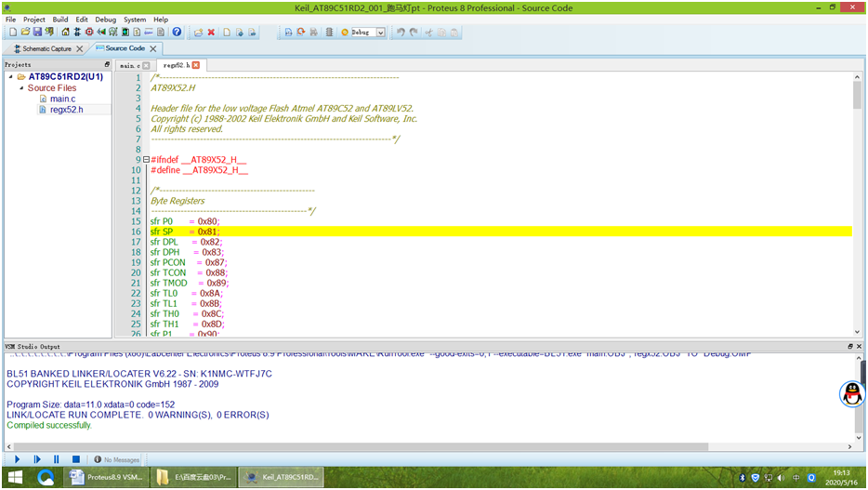Screen dimensions: 868x490
Task: Select the regx52.h editor tab
Action: 177,65
